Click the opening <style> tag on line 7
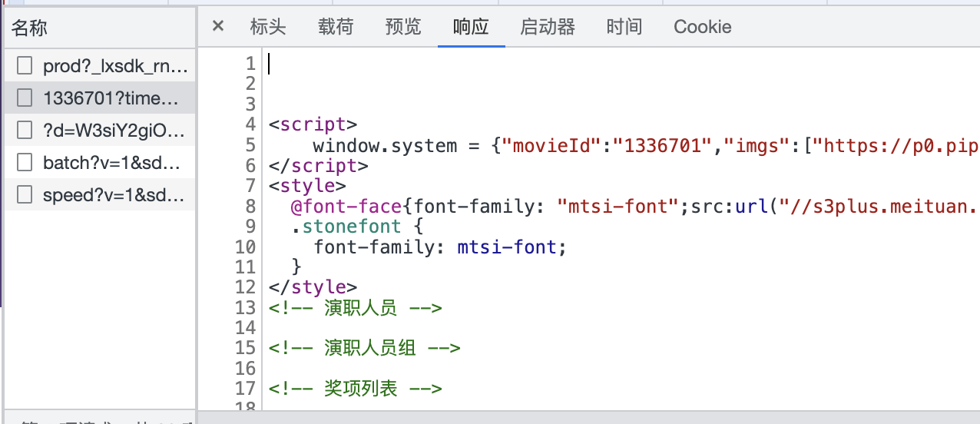980x424 pixels. (x=307, y=186)
